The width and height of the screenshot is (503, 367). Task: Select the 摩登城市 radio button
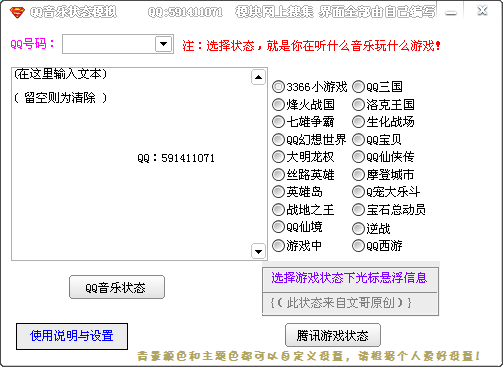pos(358,174)
